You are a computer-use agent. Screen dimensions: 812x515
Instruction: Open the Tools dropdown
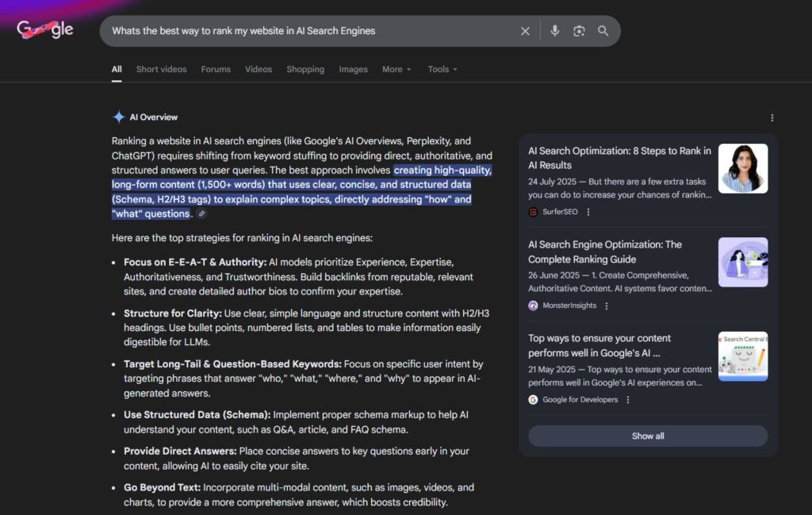pos(442,69)
